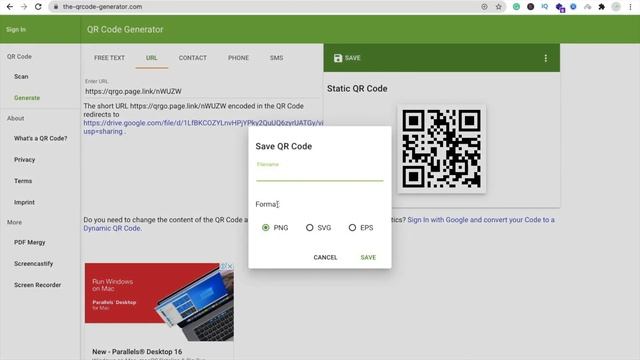Screen dimensions: 640x360
Task: Open the drive.google.com redirect link
Action: [x=203, y=123]
